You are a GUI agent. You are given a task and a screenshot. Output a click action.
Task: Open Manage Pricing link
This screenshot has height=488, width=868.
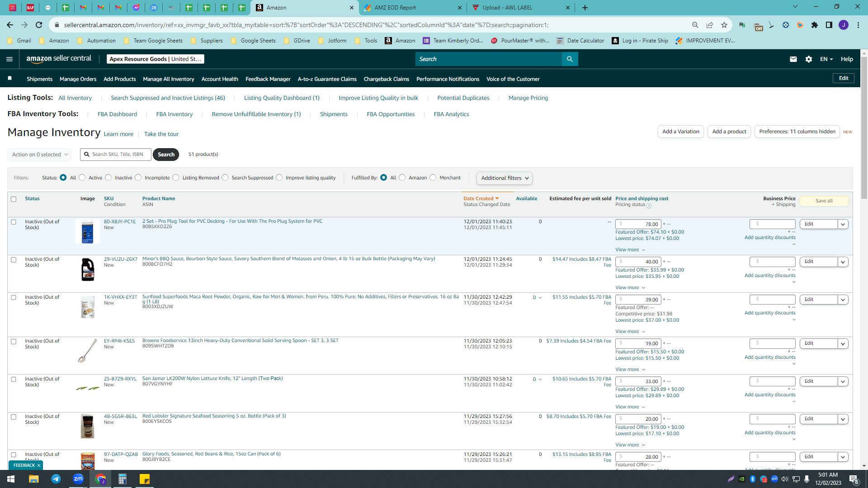click(528, 98)
